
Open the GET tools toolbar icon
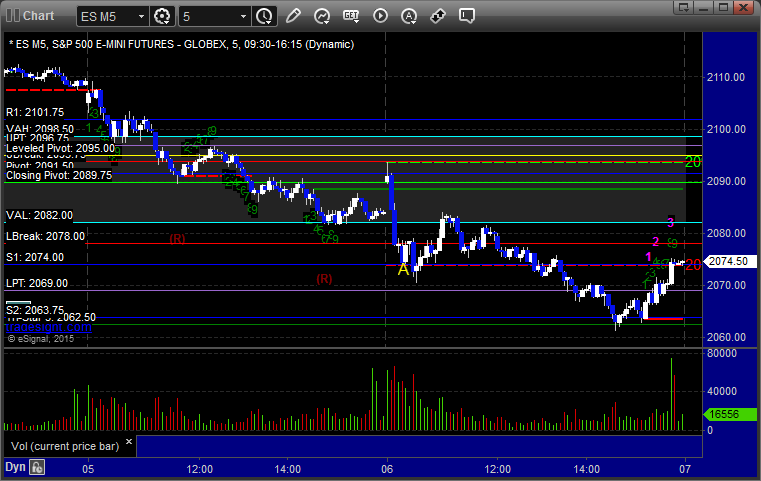[x=351, y=17]
